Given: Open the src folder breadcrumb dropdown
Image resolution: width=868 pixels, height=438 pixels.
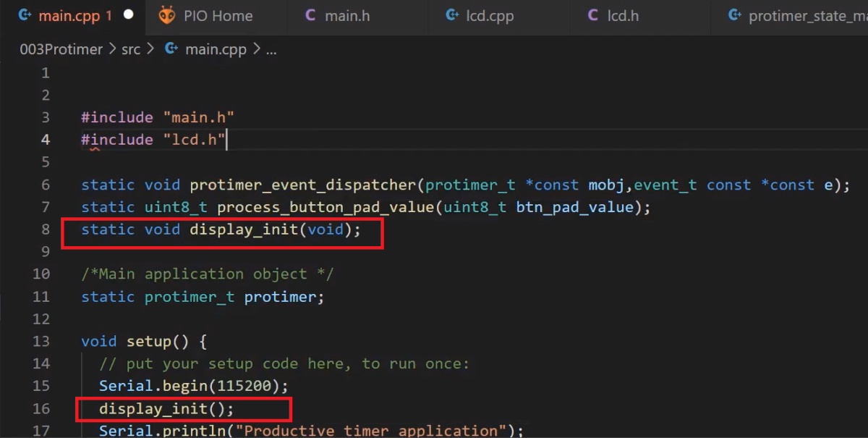Looking at the screenshot, I should [x=131, y=49].
